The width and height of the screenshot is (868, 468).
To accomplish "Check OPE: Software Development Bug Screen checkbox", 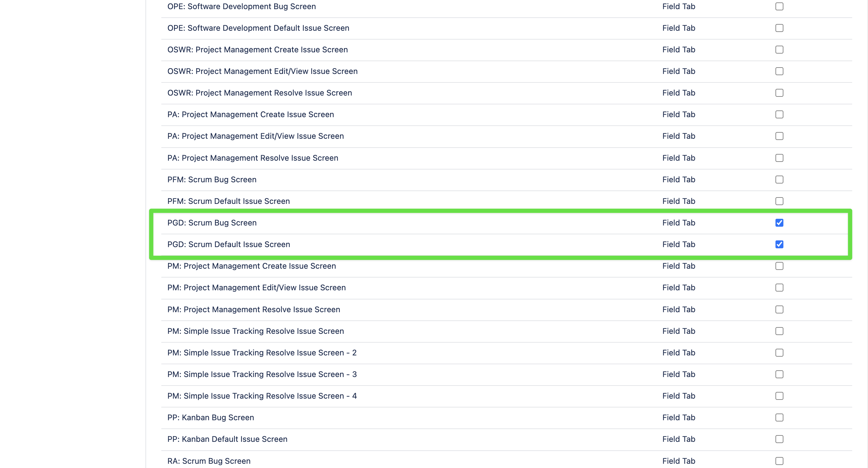I will [779, 6].
